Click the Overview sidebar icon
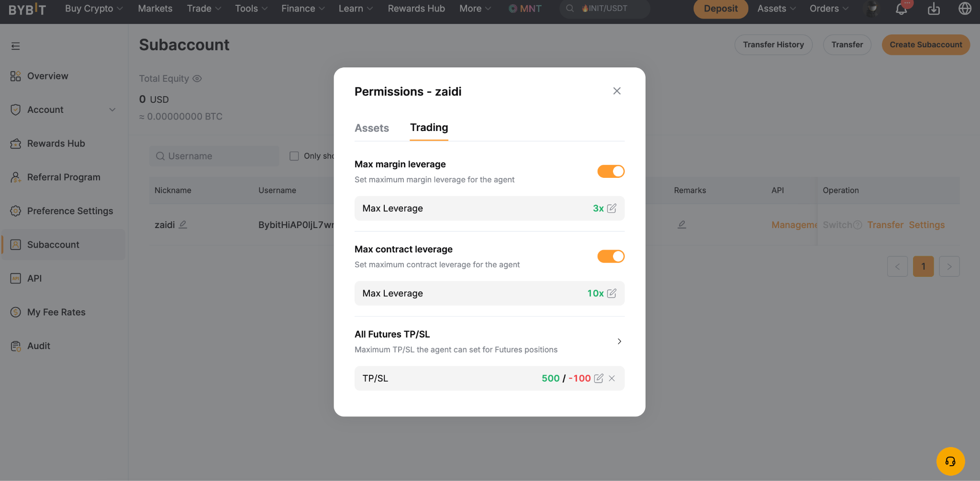 tap(16, 76)
